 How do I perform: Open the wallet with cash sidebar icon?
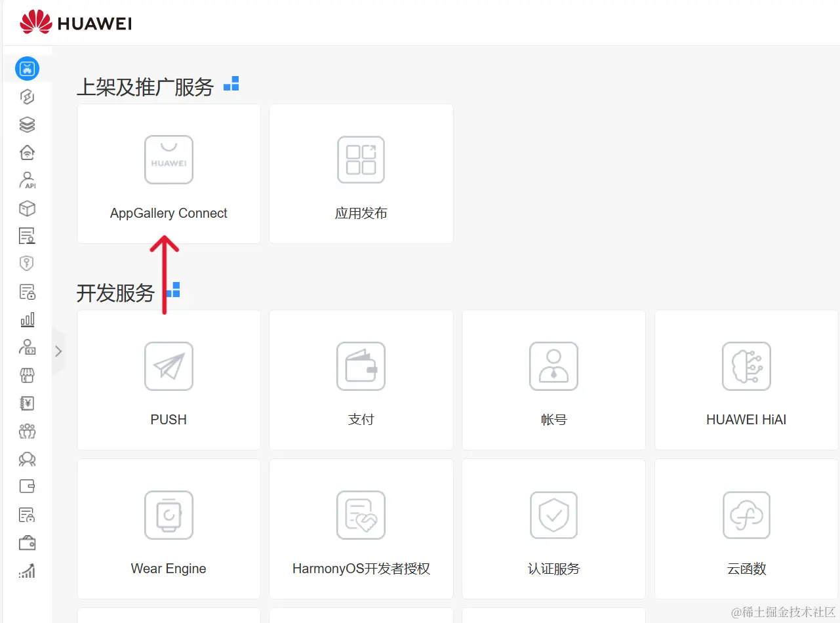(x=27, y=543)
